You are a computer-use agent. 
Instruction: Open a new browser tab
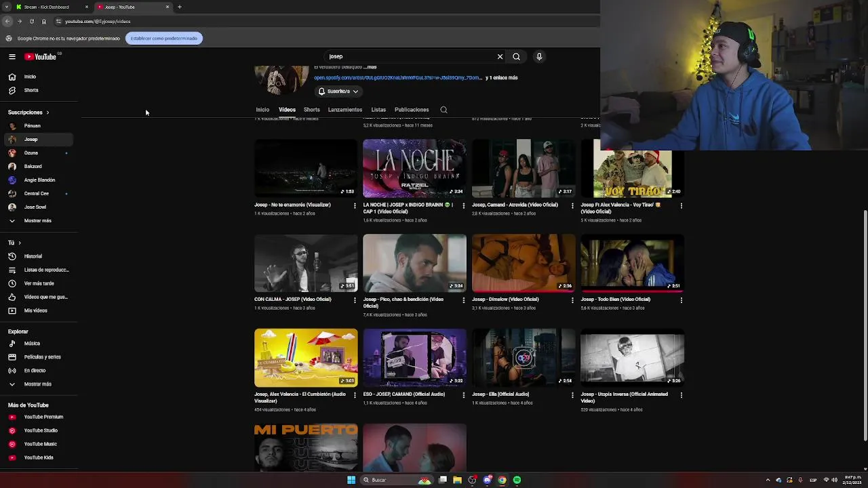180,7
